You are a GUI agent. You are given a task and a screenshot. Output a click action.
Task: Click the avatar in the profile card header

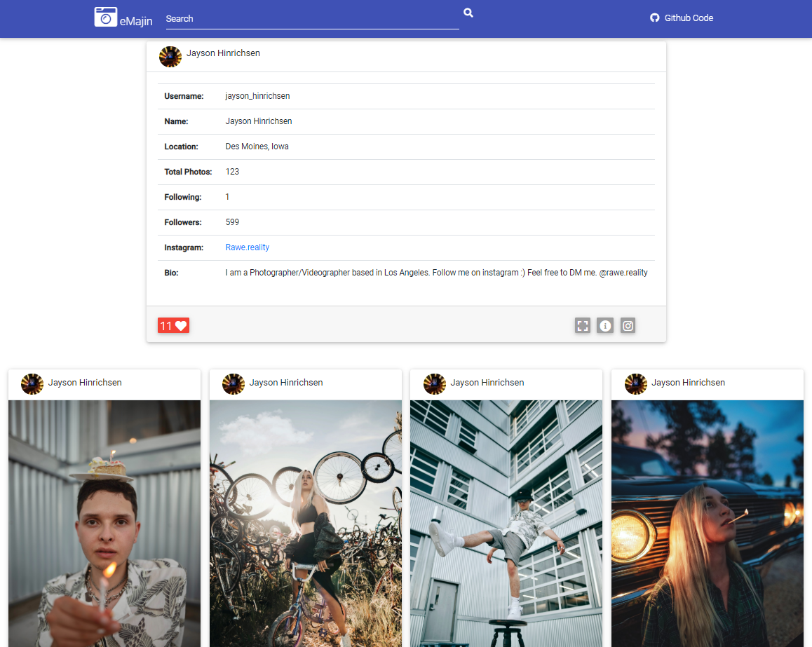pos(170,56)
